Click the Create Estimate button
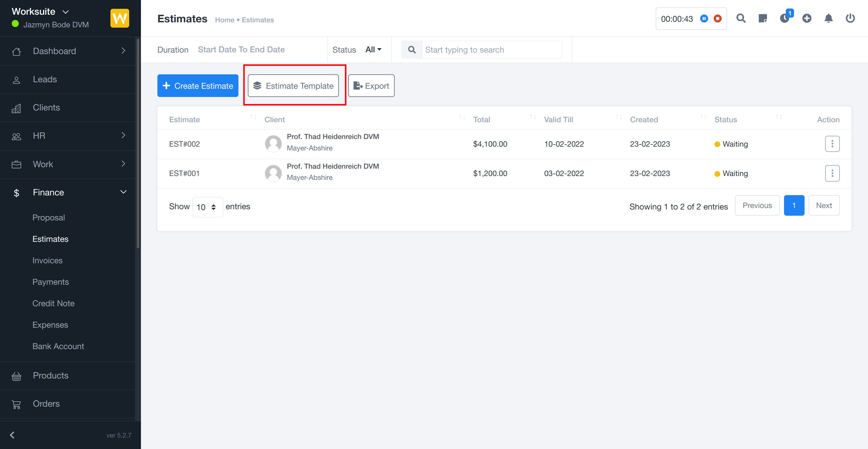 198,86
